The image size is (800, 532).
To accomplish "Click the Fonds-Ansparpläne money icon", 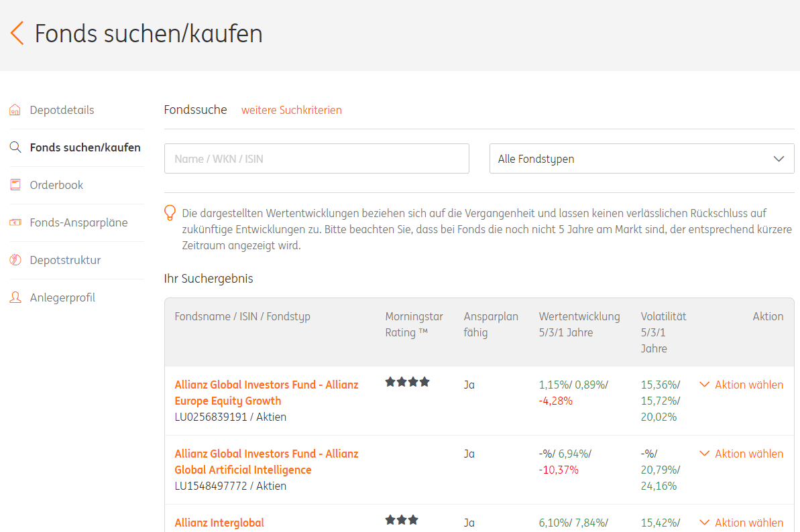I will pyautogui.click(x=15, y=222).
